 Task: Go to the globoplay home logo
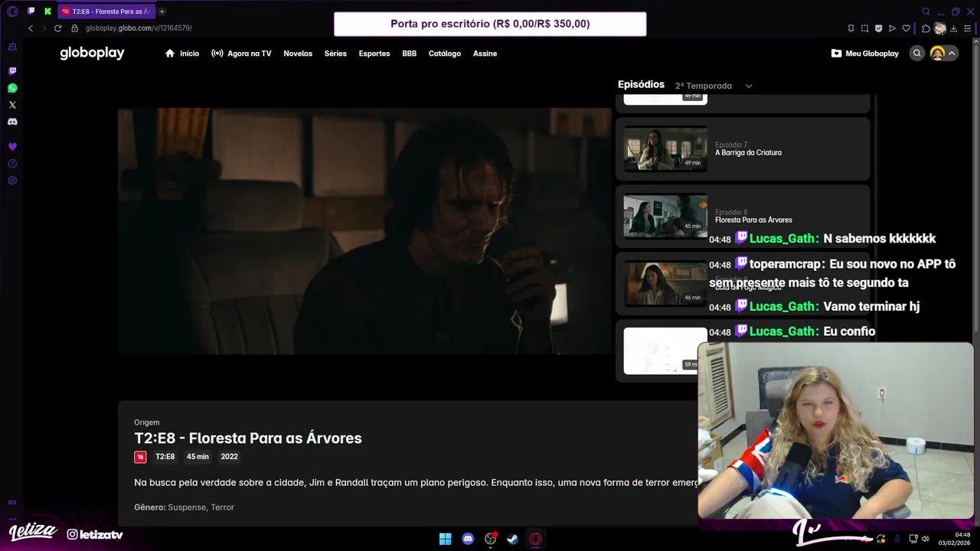(92, 54)
